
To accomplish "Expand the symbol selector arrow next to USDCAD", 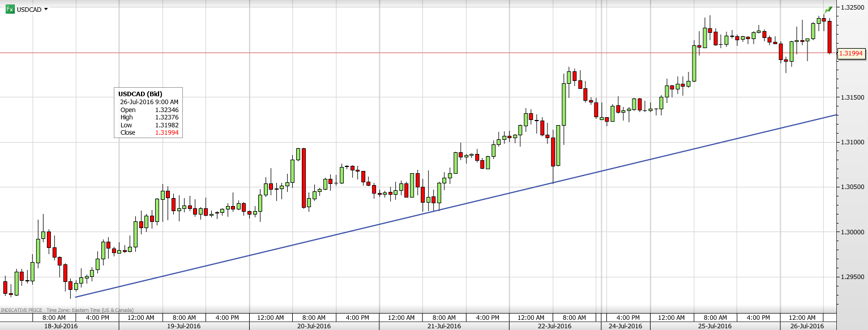I will [46, 9].
